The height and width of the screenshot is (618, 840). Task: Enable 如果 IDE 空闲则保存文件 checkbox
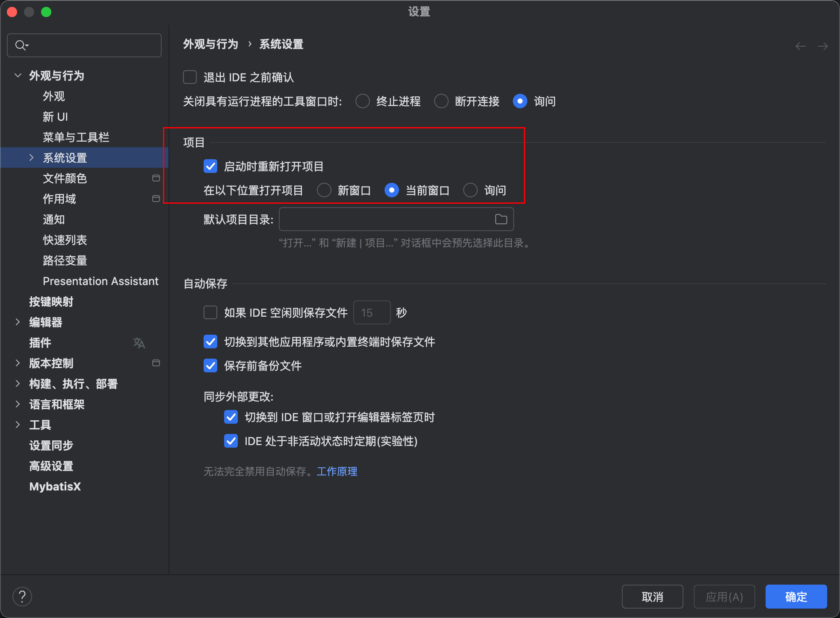pos(210,312)
